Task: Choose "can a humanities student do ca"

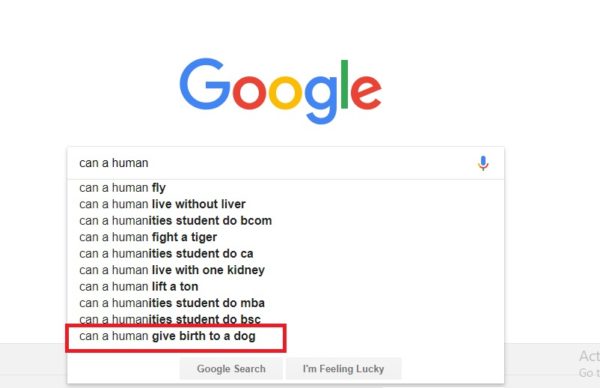Action: [285, 254]
